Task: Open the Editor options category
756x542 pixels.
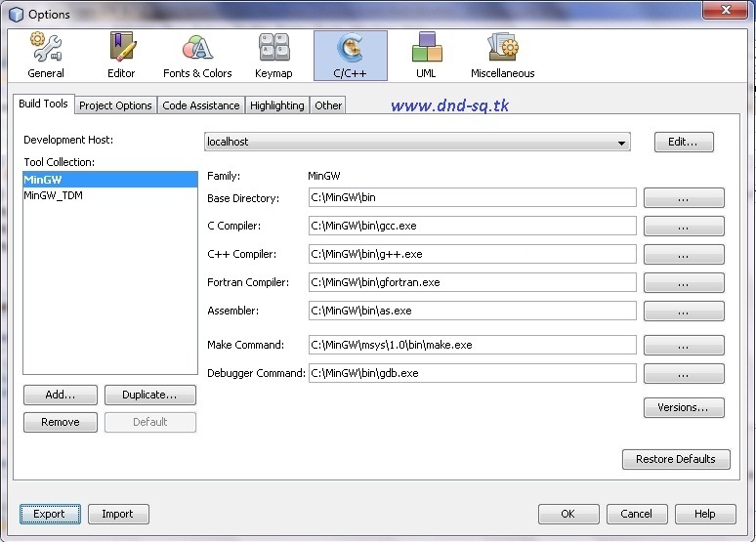Action: coord(121,56)
